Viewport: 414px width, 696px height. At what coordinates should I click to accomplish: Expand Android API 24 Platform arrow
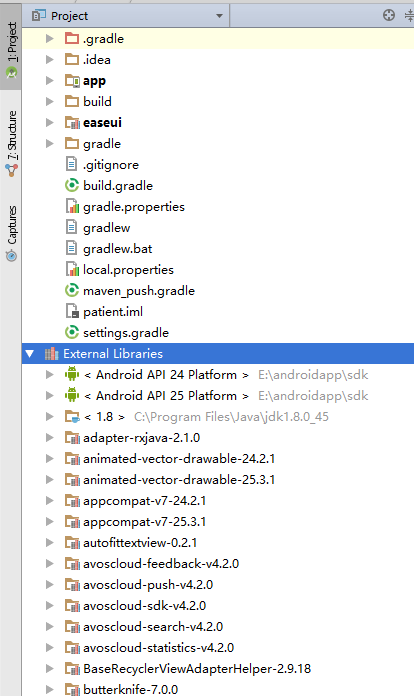[x=50, y=375]
